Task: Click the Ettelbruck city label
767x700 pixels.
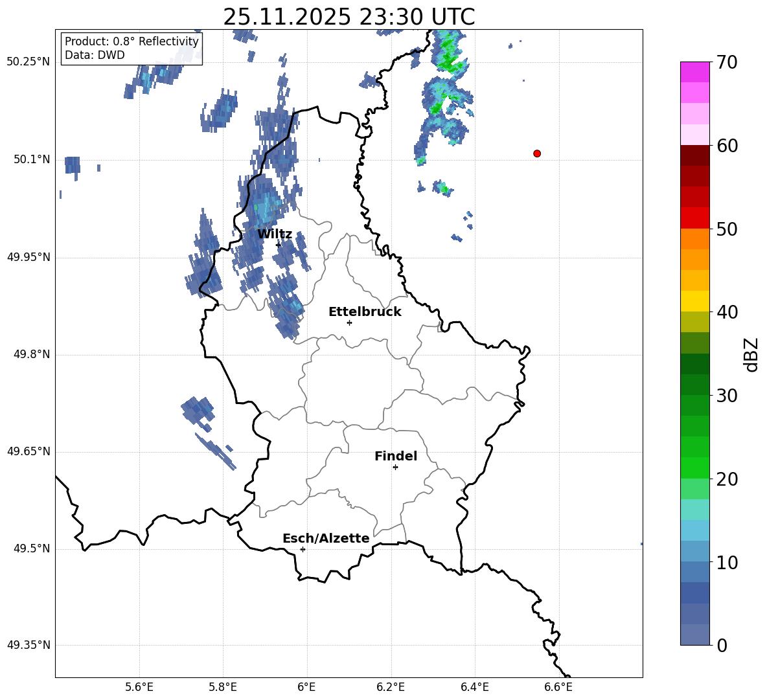Action: click(365, 312)
